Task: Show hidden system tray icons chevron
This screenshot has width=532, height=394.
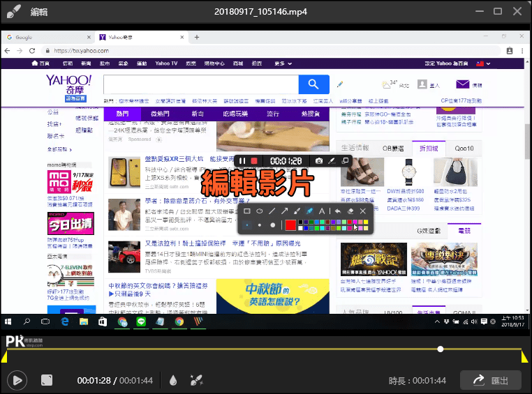Action: click(x=437, y=321)
